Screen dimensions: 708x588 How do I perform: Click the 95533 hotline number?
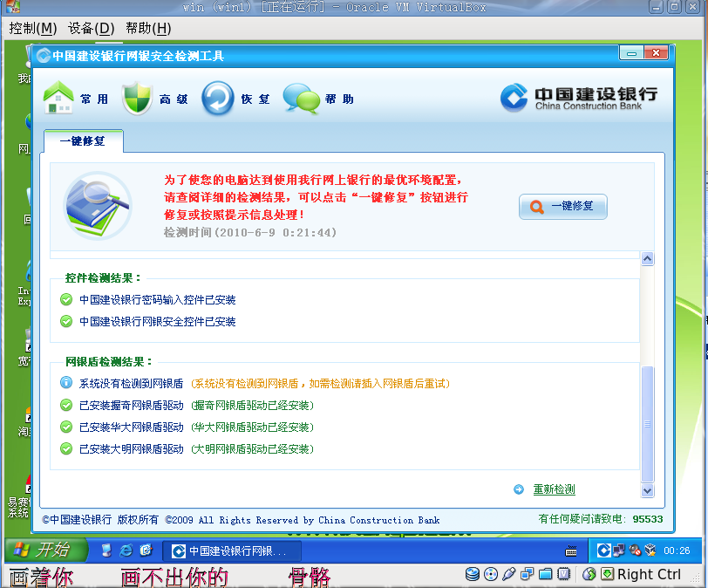pyautogui.click(x=648, y=519)
